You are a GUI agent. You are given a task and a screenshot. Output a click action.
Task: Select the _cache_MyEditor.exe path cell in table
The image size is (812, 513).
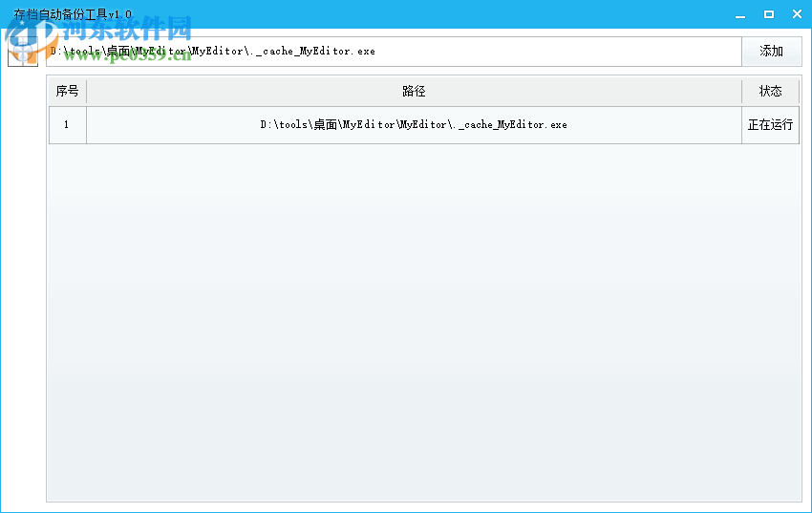click(x=414, y=125)
